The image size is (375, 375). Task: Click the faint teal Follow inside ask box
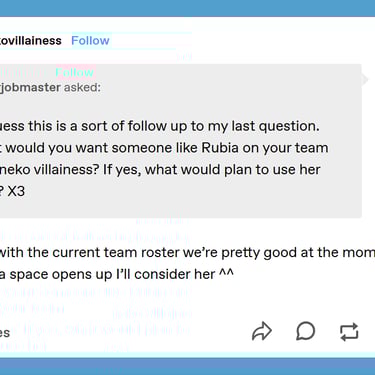[74, 72]
